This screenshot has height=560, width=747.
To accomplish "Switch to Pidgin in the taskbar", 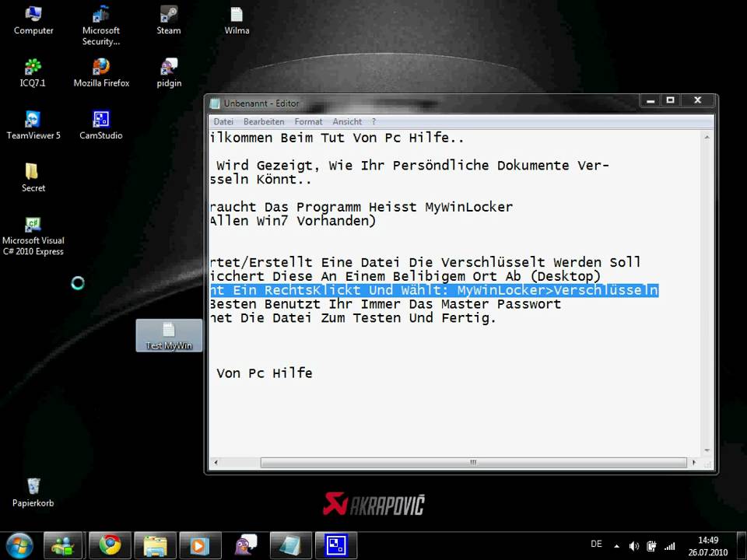I will 246,546.
